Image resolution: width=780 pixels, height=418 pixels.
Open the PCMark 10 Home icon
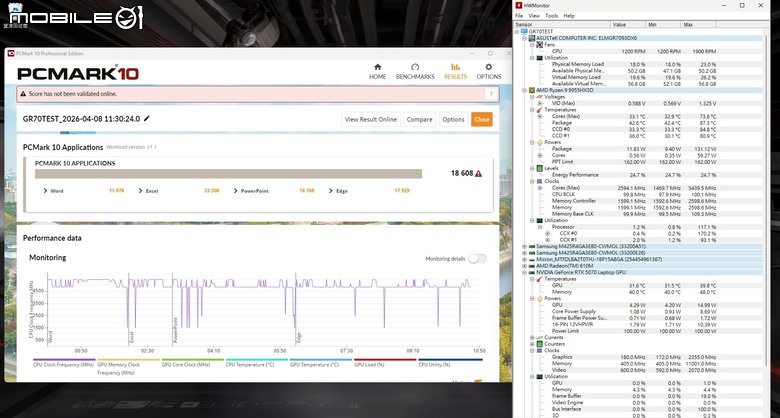[377, 67]
